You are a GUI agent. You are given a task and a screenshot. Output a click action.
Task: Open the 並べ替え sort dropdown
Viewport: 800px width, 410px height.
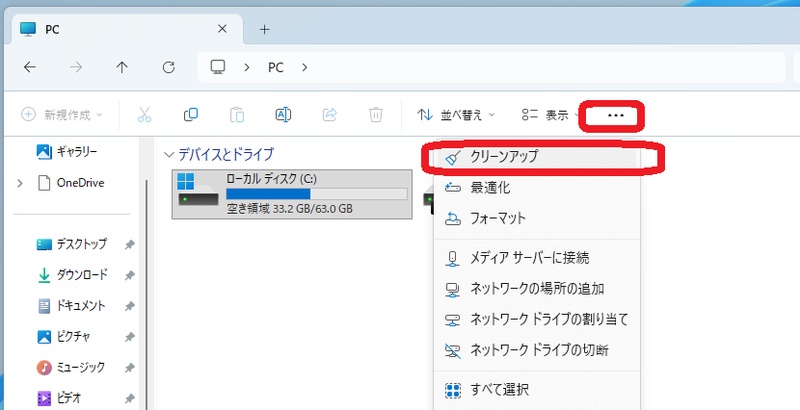[456, 115]
